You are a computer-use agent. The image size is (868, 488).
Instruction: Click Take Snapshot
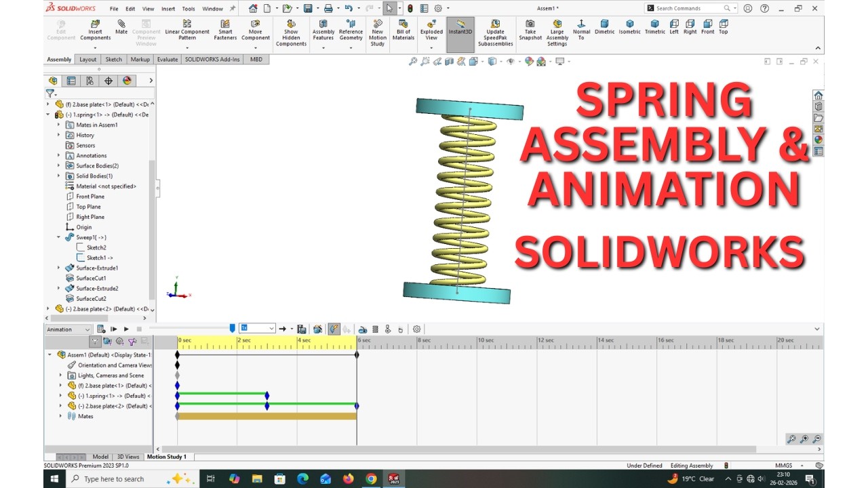tap(530, 30)
